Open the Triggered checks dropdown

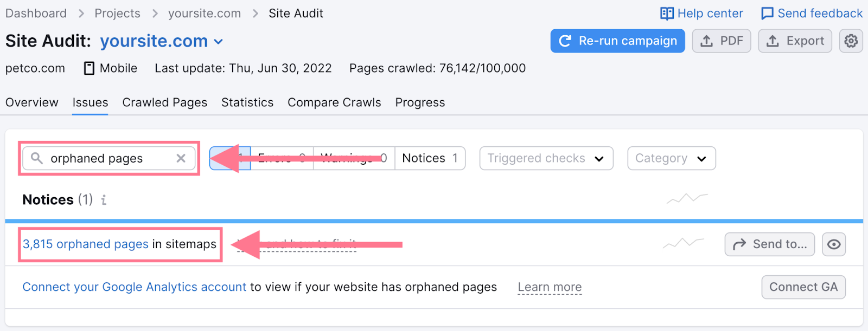[545, 158]
